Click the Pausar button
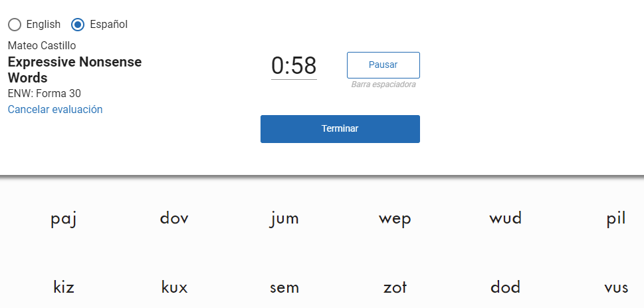Viewport: 644px width, 308px height. click(383, 65)
